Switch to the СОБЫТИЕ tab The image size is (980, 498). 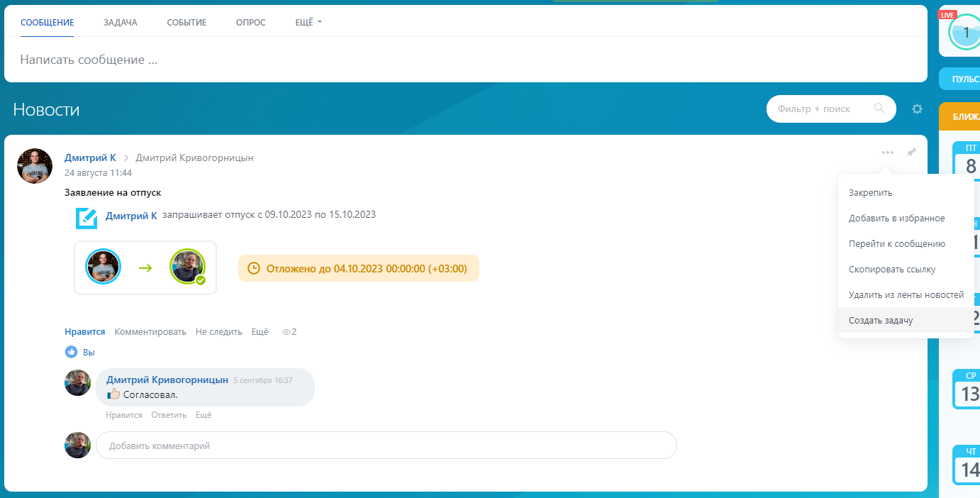tap(186, 23)
